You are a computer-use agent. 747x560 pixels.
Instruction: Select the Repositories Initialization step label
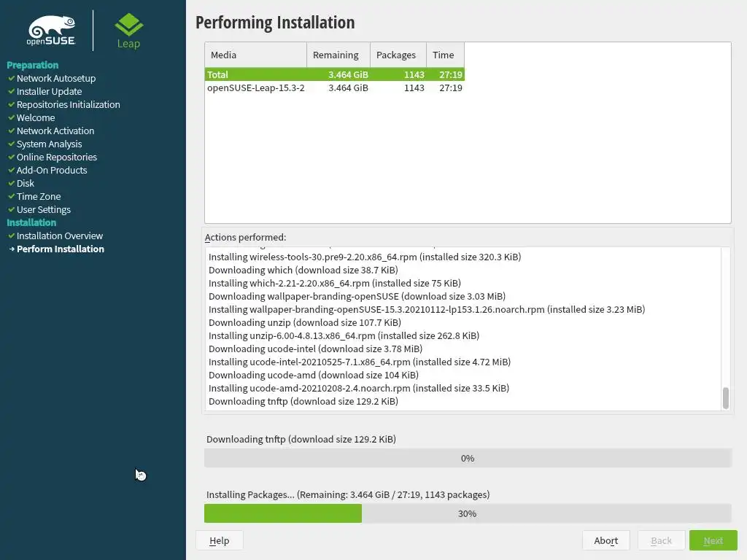[x=68, y=104]
